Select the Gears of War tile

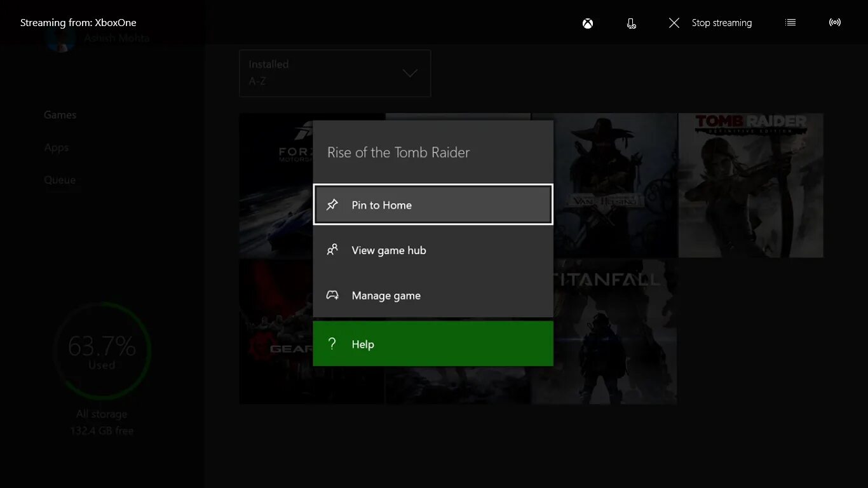click(276, 332)
